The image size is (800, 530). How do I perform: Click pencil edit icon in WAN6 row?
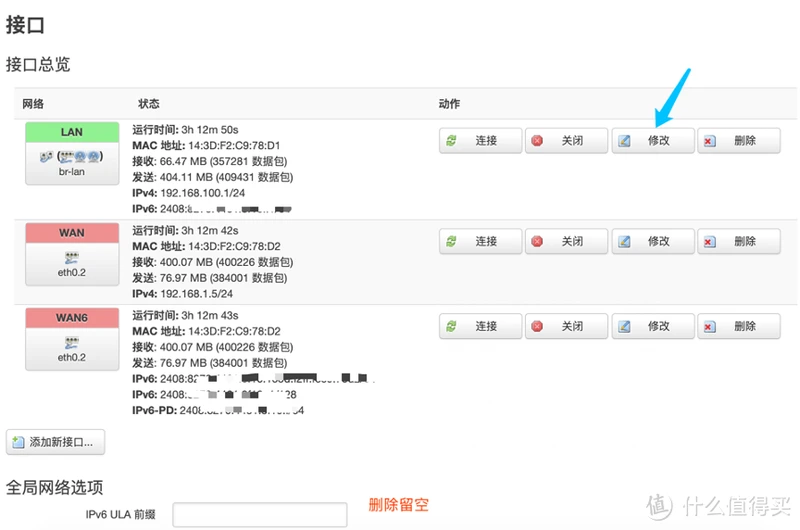624,326
